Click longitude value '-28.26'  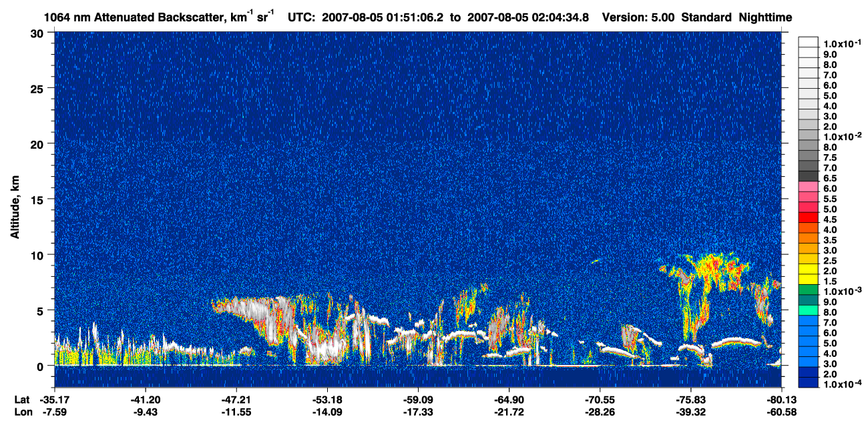pos(600,412)
